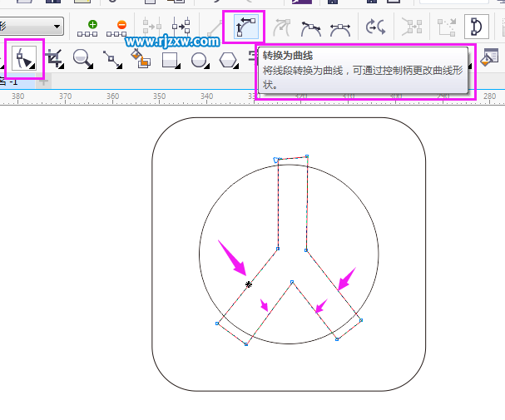Screen dimensions: 505x420
Task: Select node at the stem's top-right corner
Action: [307, 156]
